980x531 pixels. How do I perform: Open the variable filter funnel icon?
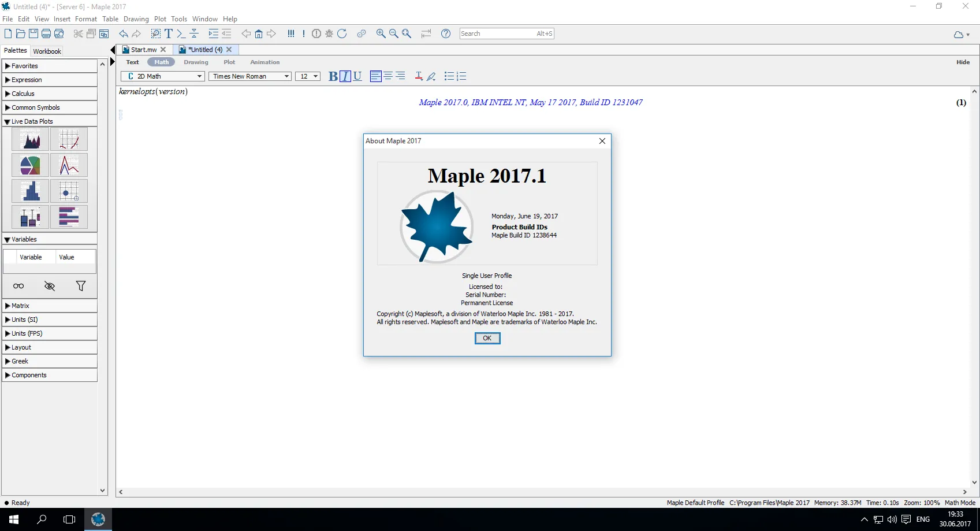[81, 286]
